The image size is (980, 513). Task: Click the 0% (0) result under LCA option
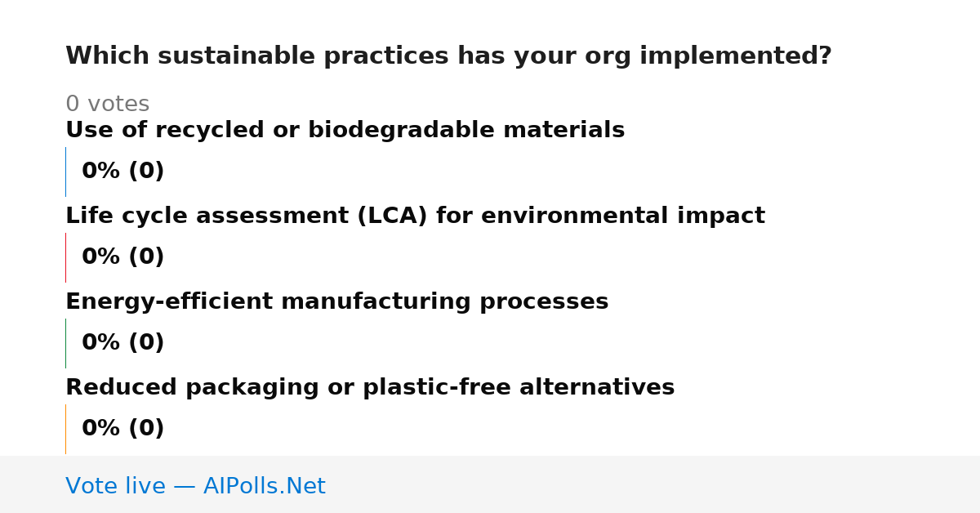point(122,257)
